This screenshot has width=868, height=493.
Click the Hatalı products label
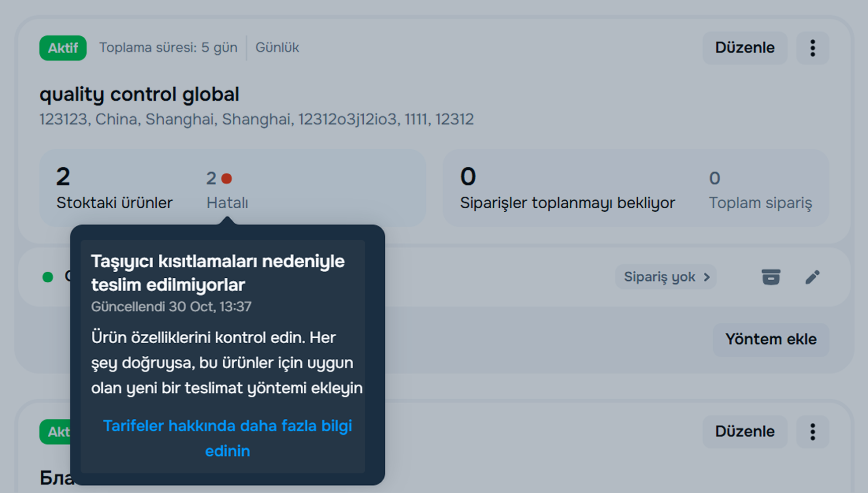pos(227,203)
